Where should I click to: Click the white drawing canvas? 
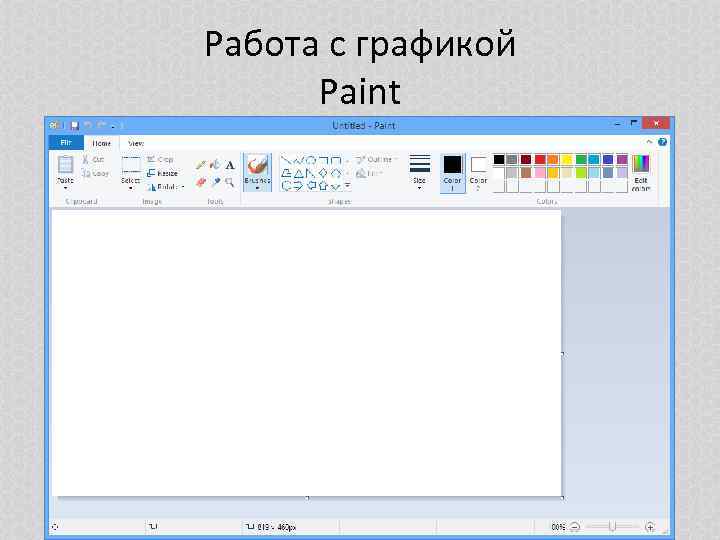coord(307,353)
